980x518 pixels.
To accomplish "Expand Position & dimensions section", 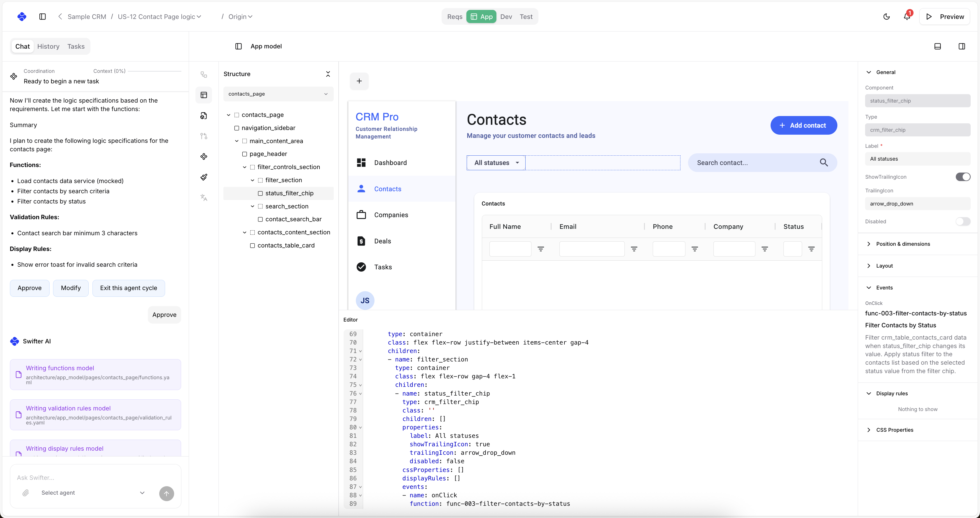I will click(x=903, y=244).
